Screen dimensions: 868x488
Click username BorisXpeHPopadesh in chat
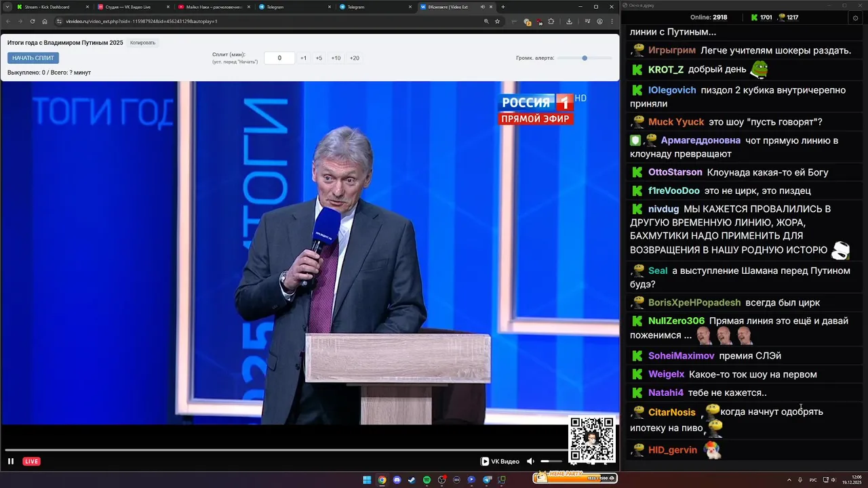point(694,302)
